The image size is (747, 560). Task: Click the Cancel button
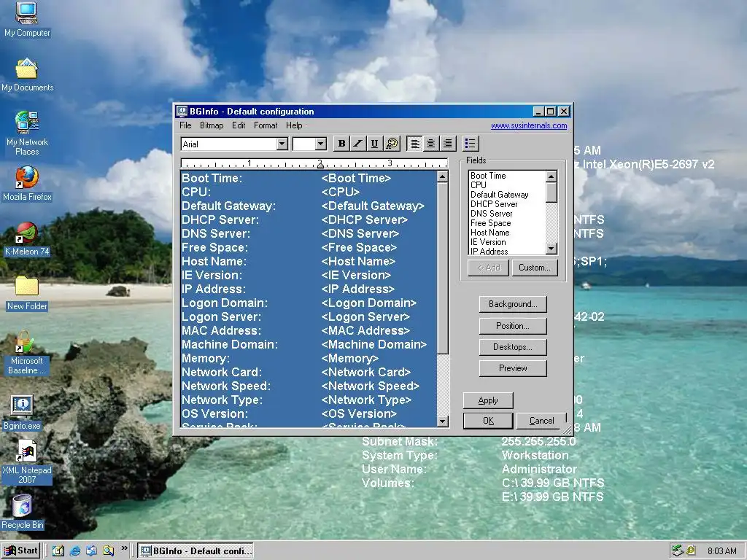pos(542,421)
